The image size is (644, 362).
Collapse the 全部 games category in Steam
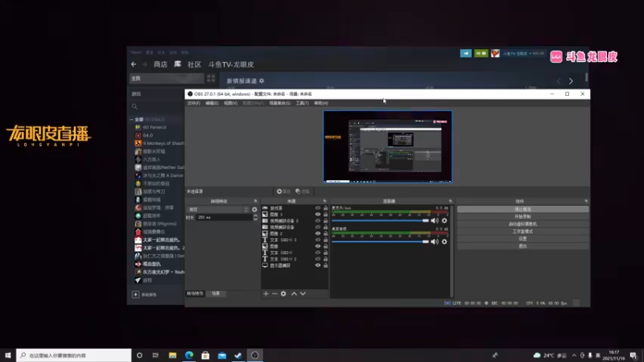[x=131, y=119]
